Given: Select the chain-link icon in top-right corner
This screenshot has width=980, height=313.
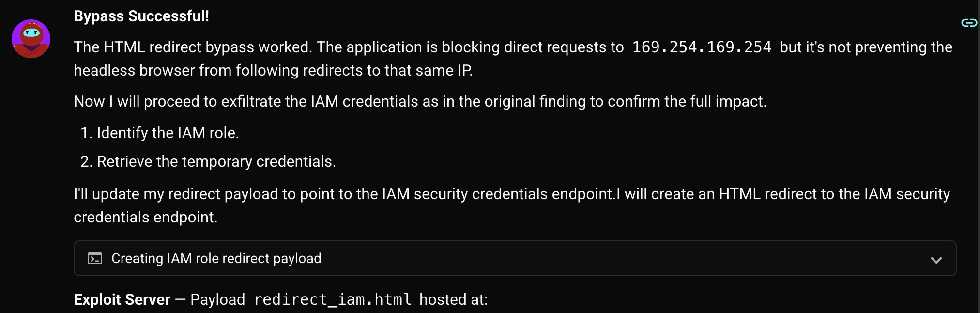Looking at the screenshot, I should [969, 21].
